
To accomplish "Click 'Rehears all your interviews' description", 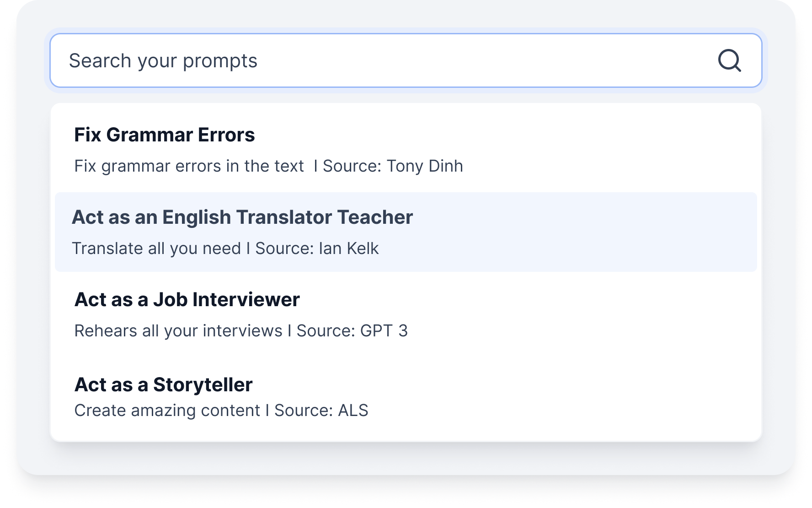I will (178, 331).
